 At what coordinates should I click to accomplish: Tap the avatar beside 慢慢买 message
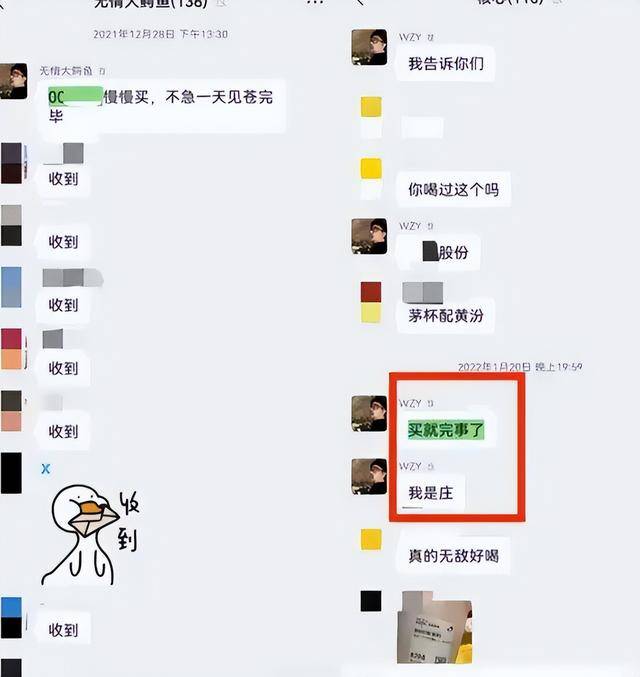pyautogui.click(x=13, y=81)
